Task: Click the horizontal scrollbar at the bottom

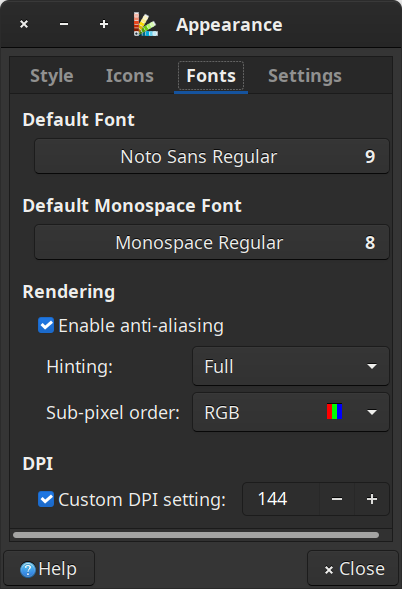Action: point(196,535)
